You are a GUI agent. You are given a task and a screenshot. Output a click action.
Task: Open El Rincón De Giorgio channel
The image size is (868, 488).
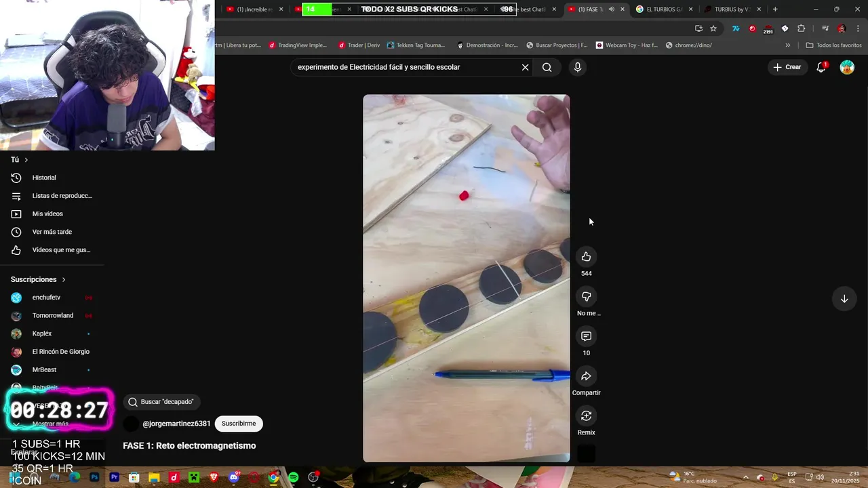tap(52, 352)
